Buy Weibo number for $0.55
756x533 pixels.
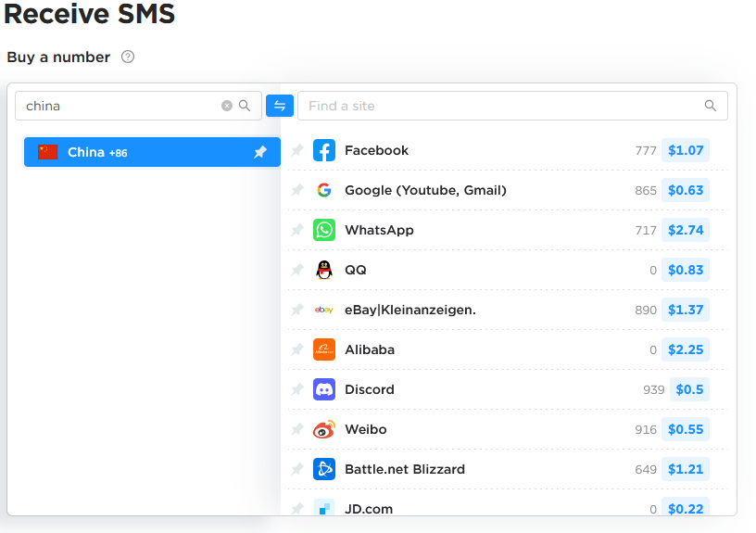[x=686, y=429]
